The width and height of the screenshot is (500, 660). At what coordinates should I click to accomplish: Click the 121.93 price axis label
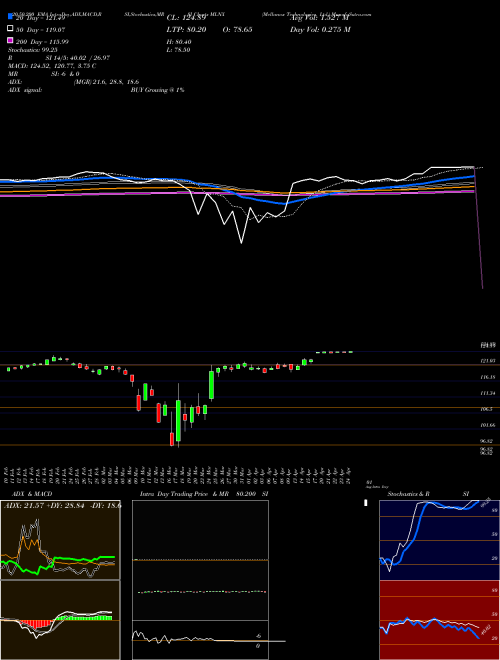point(488,361)
